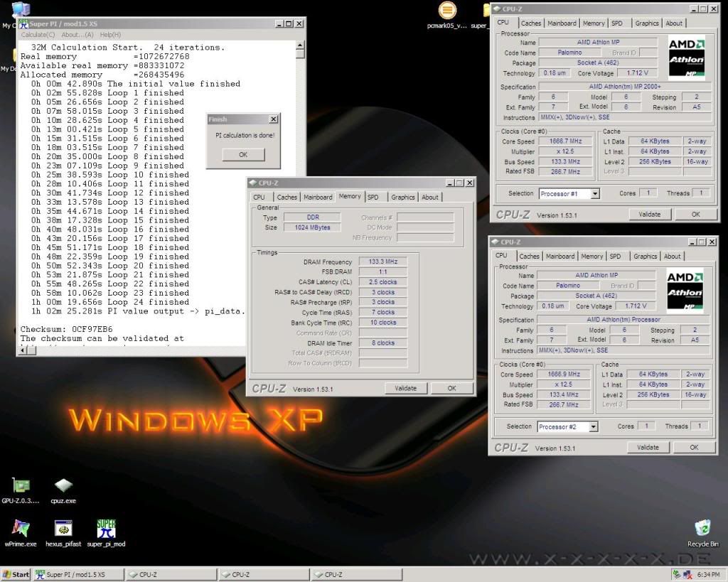Select the wPrime.exe desktop icon
Screen dimensions: 728x582
tap(21, 533)
